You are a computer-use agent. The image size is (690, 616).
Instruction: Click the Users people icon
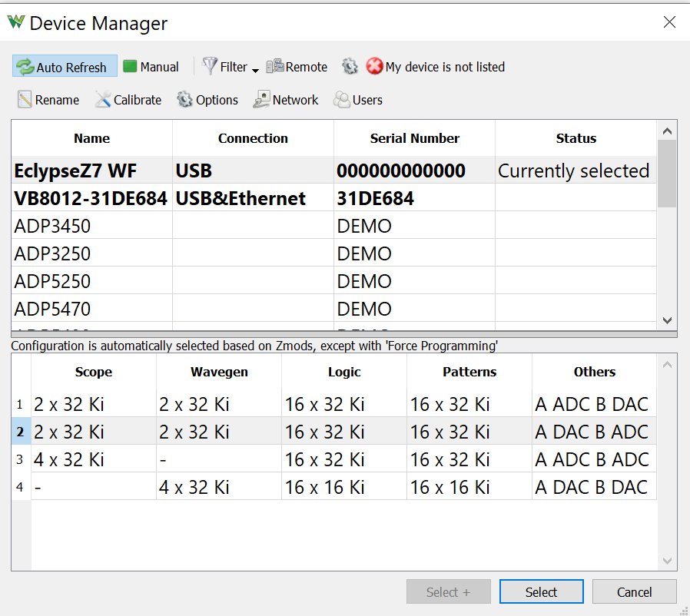pos(341,99)
